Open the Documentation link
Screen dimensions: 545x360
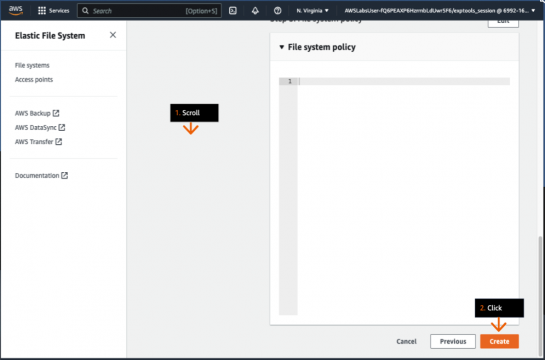coord(41,175)
